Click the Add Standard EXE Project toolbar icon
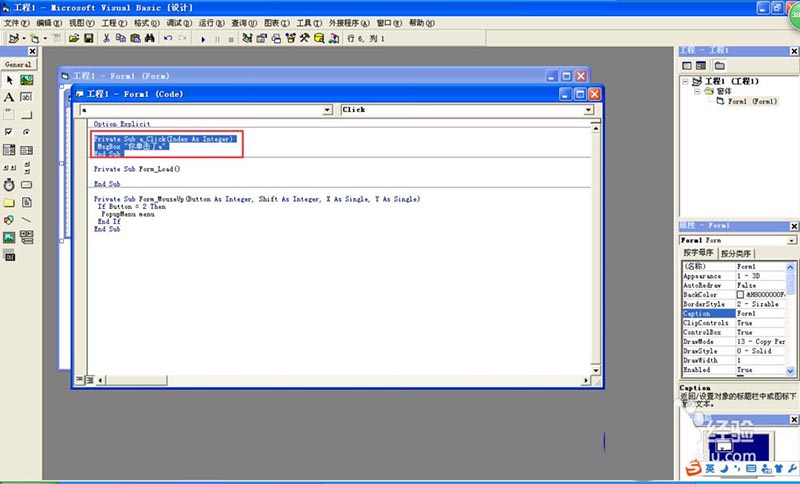Image resolution: width=800 pixels, height=484 pixels. 14,38
